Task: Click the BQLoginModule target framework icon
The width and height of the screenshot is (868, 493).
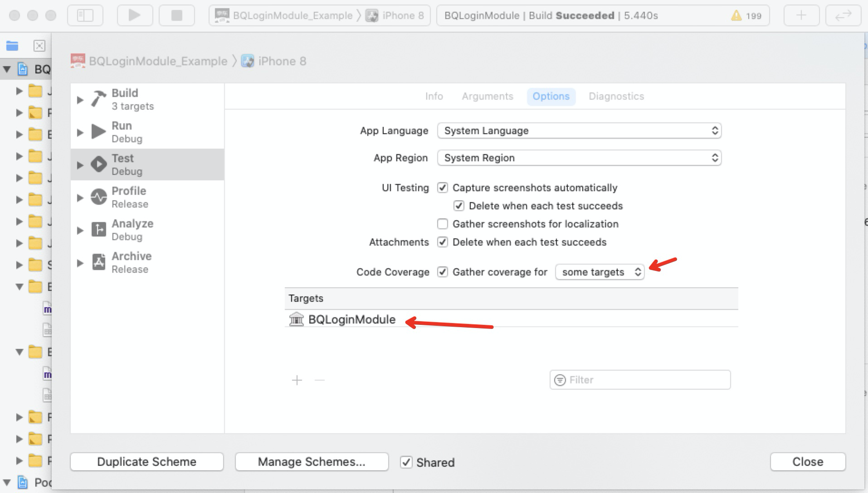Action: coord(297,319)
